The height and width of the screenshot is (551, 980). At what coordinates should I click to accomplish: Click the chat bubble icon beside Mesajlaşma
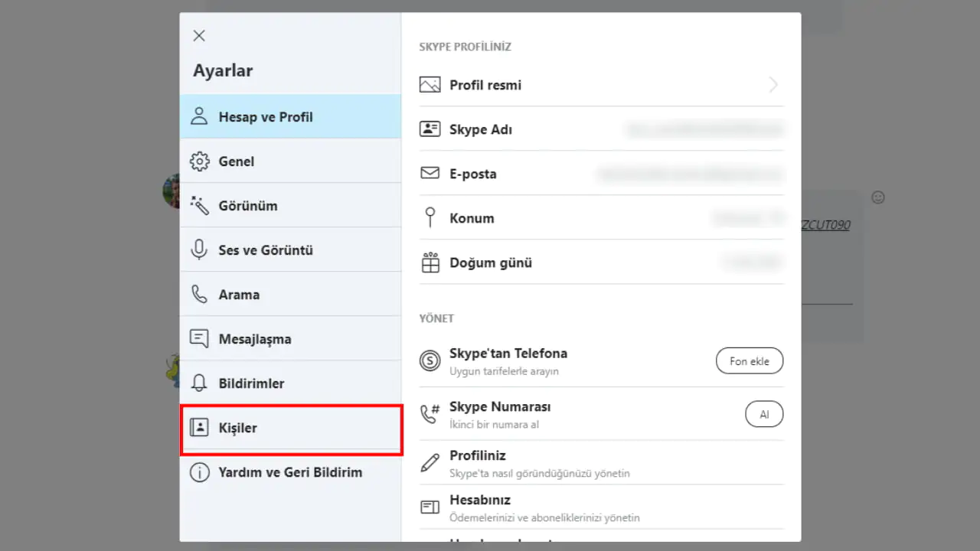point(199,338)
